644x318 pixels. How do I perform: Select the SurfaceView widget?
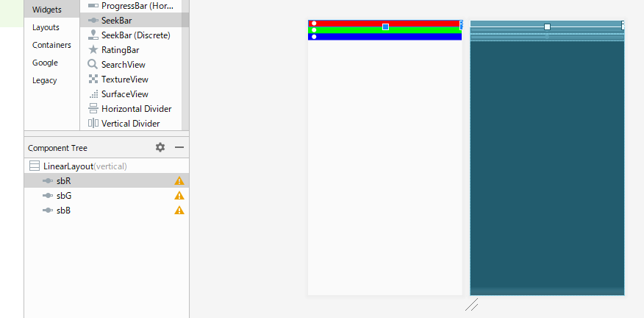coord(131,93)
